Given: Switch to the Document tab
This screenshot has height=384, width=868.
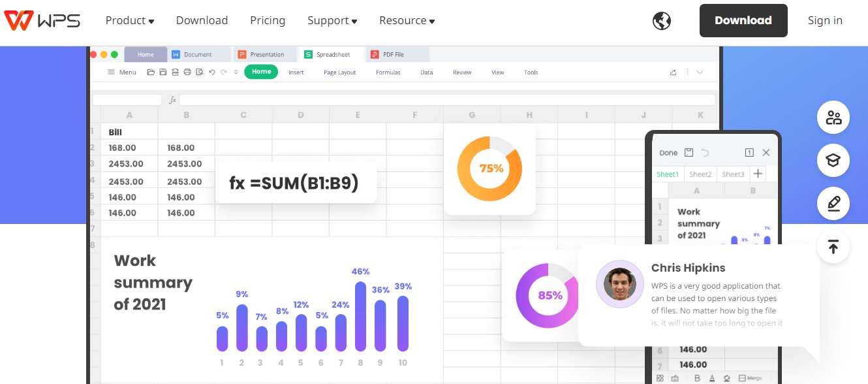Looking at the screenshot, I should [198, 54].
